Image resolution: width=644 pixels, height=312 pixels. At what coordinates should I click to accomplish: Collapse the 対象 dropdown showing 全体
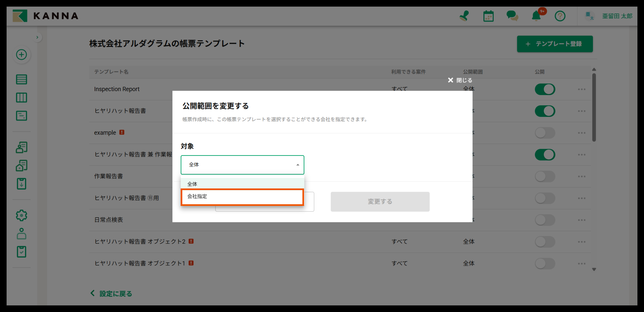tap(242, 165)
